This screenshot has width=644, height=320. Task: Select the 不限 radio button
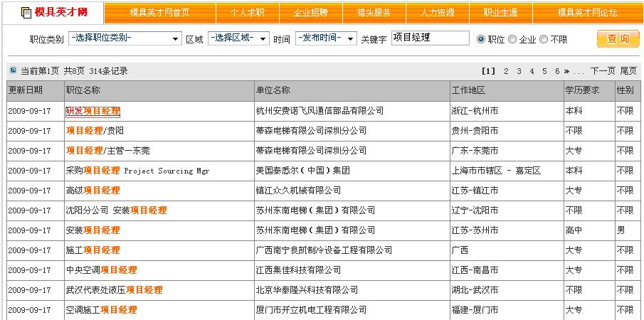pos(544,39)
